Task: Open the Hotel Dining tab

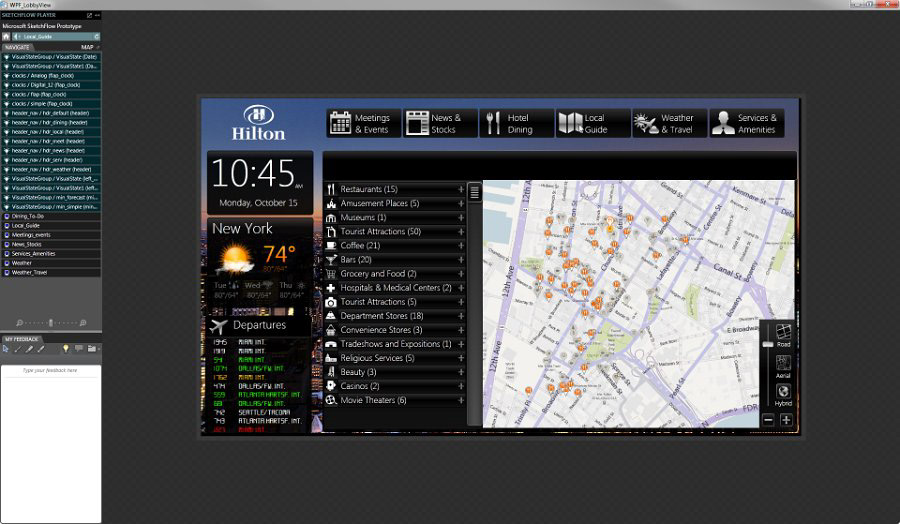Action: (517, 123)
